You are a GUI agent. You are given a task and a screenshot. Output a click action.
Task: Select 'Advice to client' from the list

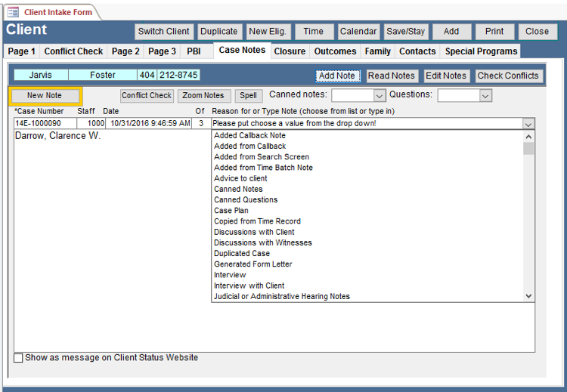240,178
